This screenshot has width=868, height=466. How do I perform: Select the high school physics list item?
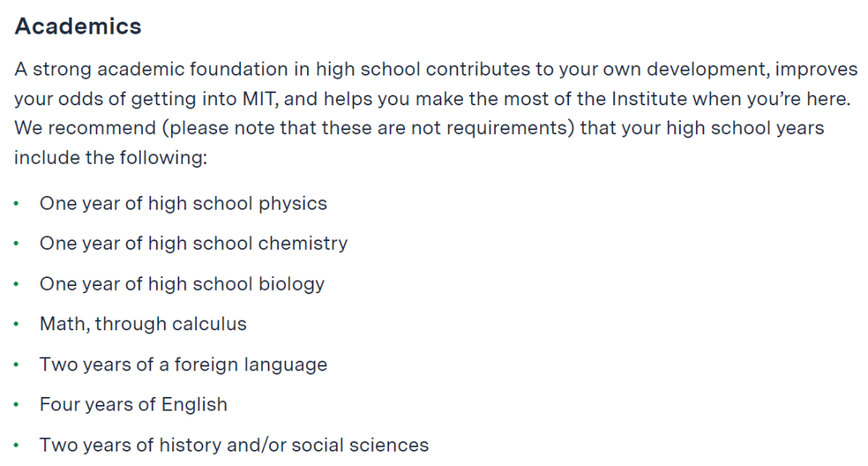[183, 203]
